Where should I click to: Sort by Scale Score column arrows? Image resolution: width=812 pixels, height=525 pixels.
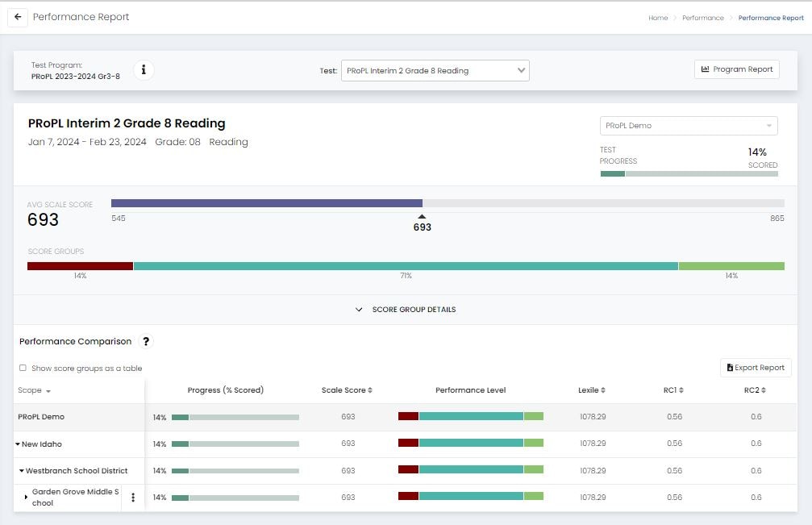370,390
